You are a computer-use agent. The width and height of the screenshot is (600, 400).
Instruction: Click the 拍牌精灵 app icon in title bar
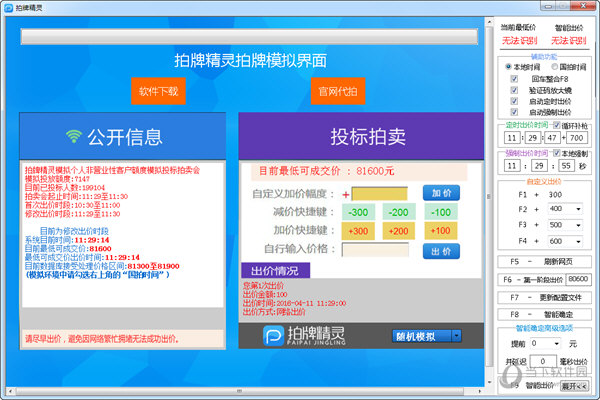click(x=8, y=7)
